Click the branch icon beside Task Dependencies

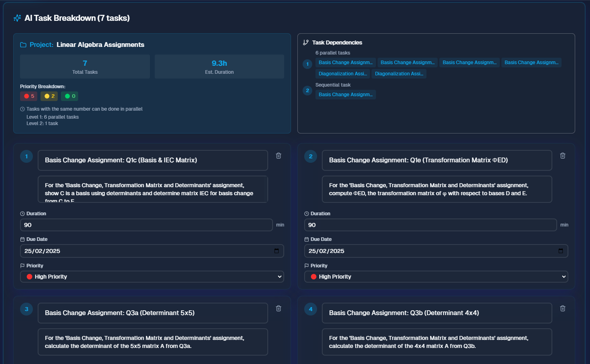[x=306, y=42]
